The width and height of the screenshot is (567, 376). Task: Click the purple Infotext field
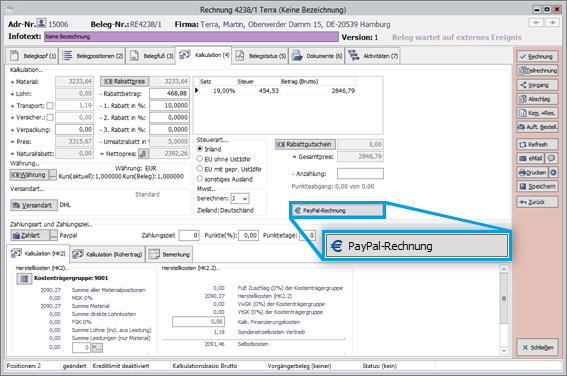[191, 37]
